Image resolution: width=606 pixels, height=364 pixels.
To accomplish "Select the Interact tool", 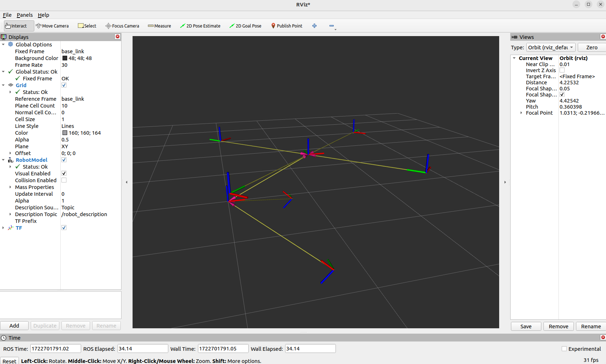I will click(x=16, y=26).
